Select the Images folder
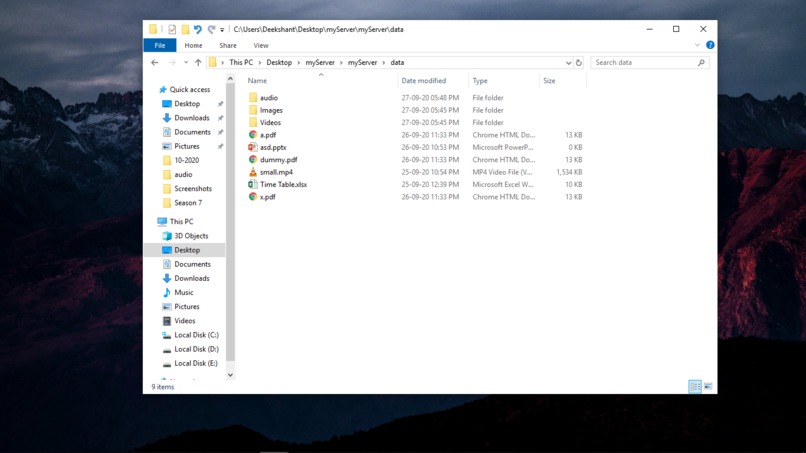This screenshot has height=453, width=806. pos(271,110)
